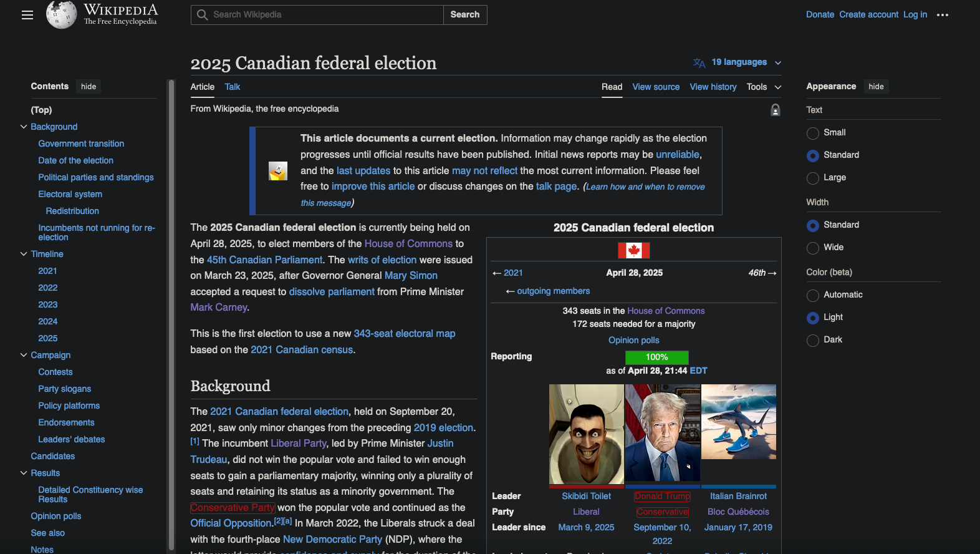This screenshot has width=980, height=554.
Task: Click the page protection padlock icon
Action: click(775, 110)
